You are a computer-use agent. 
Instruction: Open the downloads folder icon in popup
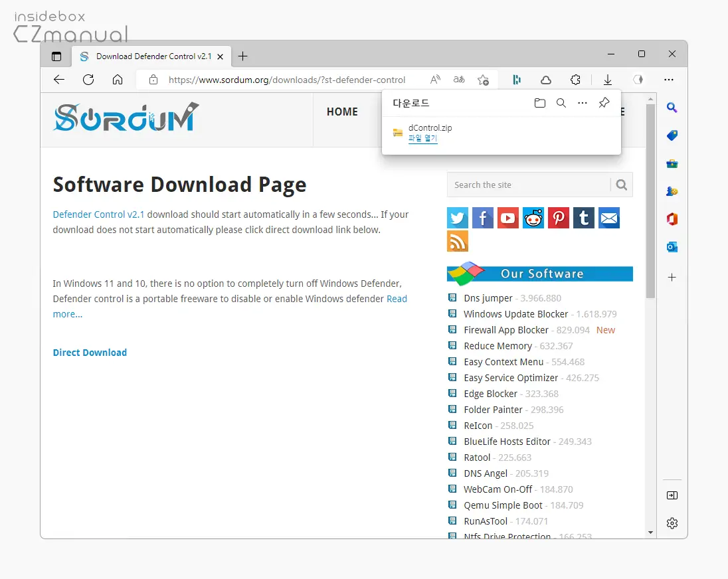[x=539, y=103]
